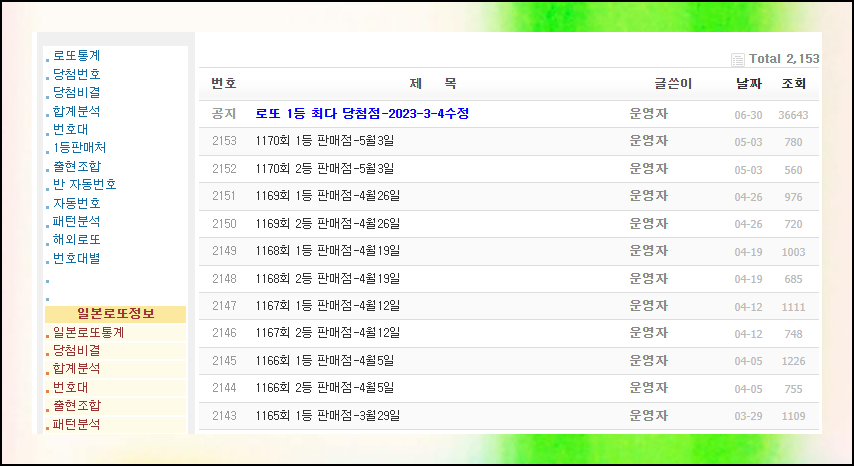Image resolution: width=854 pixels, height=466 pixels.
Task: Click the 날짜 column header
Action: [x=749, y=84]
